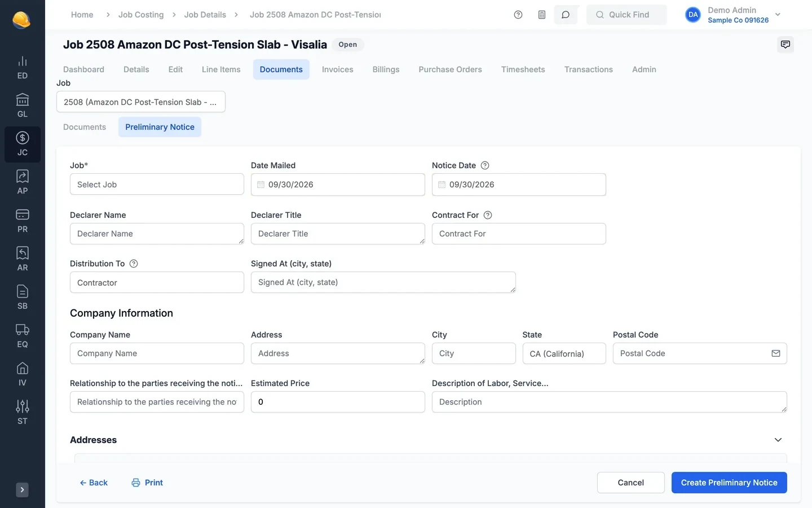Expand the left sidebar with arrow button
812x508 pixels.
coord(22,490)
